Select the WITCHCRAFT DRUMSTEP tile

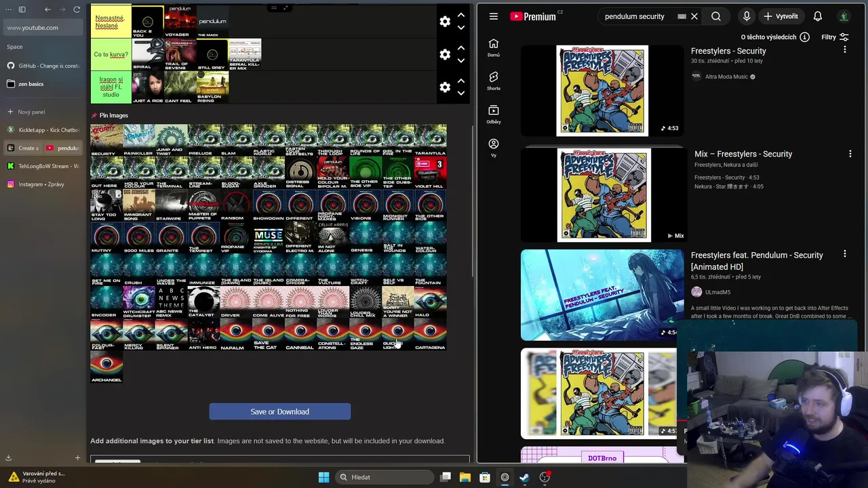pyautogui.click(x=139, y=302)
